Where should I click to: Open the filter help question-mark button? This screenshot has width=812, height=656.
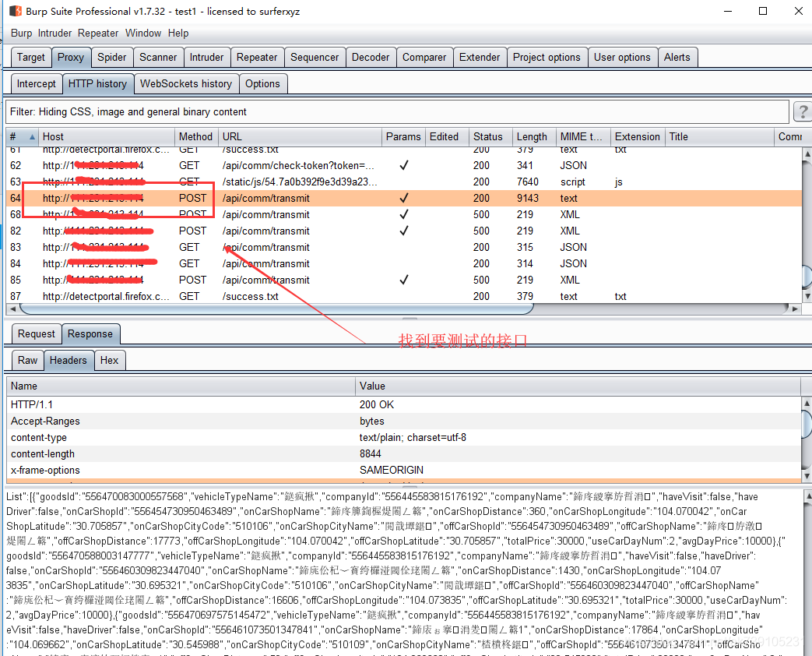point(802,111)
